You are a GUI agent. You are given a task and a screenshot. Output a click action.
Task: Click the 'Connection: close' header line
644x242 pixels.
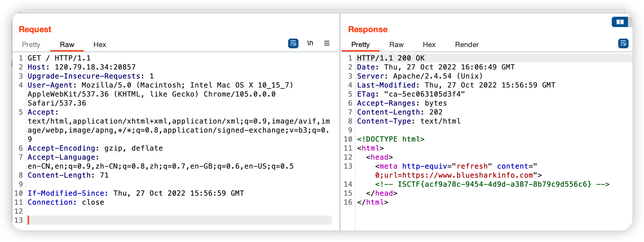[x=66, y=202]
